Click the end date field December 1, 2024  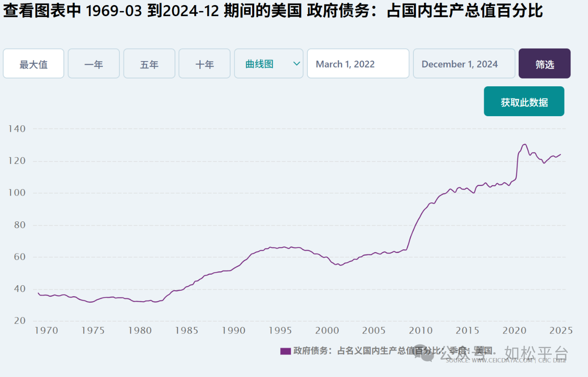point(464,64)
